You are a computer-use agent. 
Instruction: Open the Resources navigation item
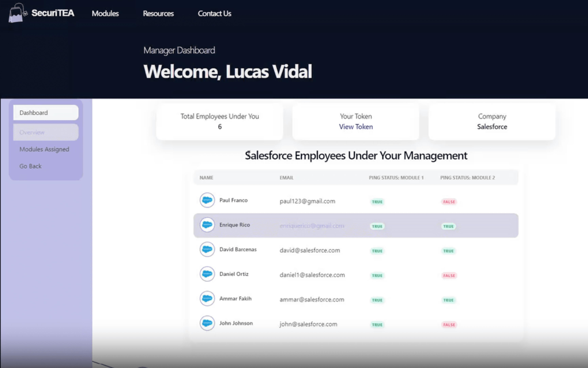click(x=158, y=13)
